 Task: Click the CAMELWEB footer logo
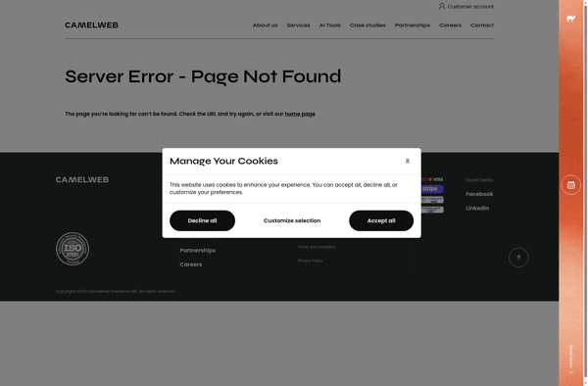[x=82, y=180]
